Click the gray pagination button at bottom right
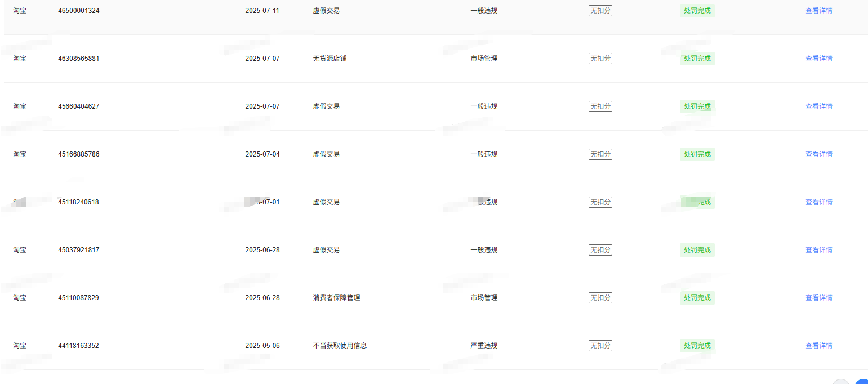 (841, 382)
